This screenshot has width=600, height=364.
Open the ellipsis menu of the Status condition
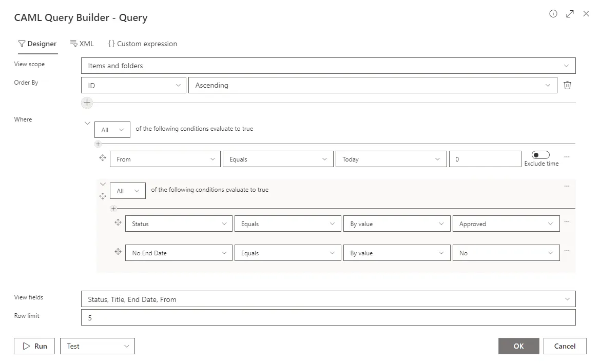click(x=567, y=221)
